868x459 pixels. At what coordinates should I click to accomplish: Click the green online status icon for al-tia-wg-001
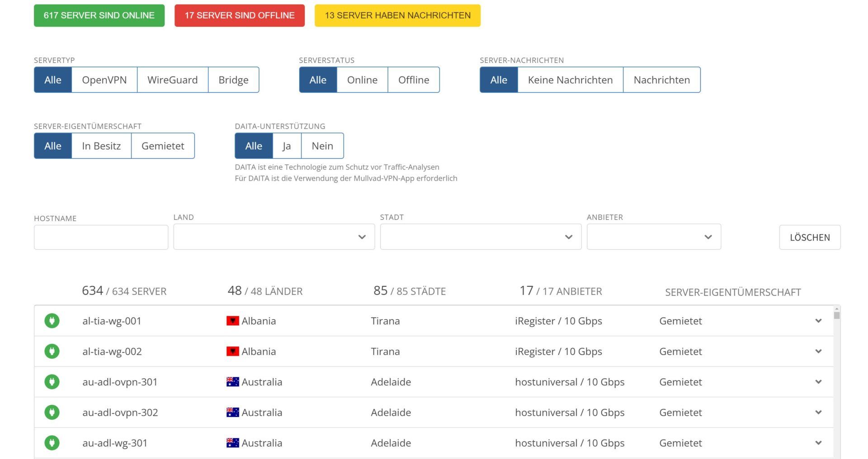click(52, 321)
